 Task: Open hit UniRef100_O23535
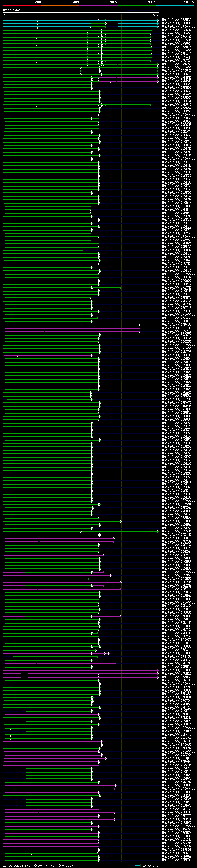pos(177,40)
